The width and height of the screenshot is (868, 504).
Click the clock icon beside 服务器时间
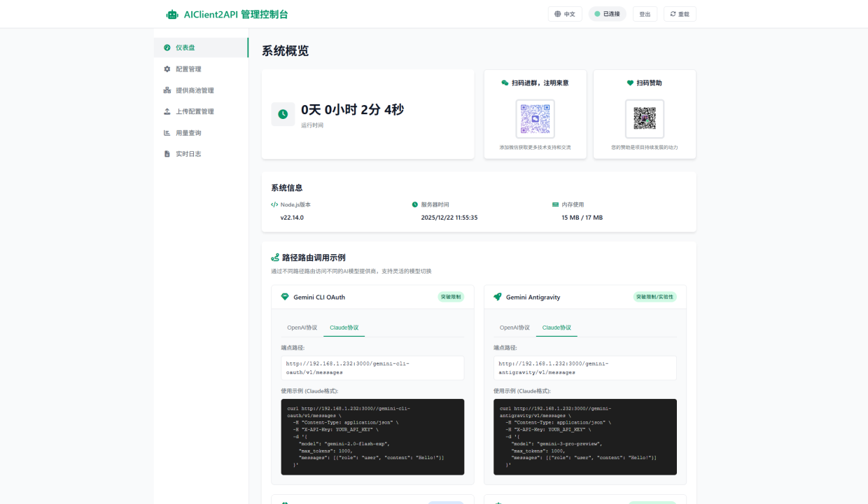point(415,204)
